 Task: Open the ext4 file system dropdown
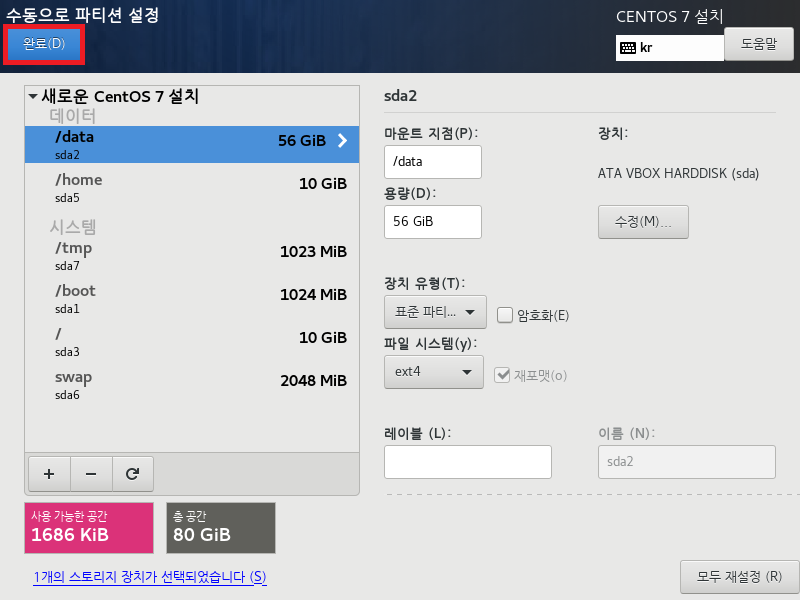(x=434, y=372)
